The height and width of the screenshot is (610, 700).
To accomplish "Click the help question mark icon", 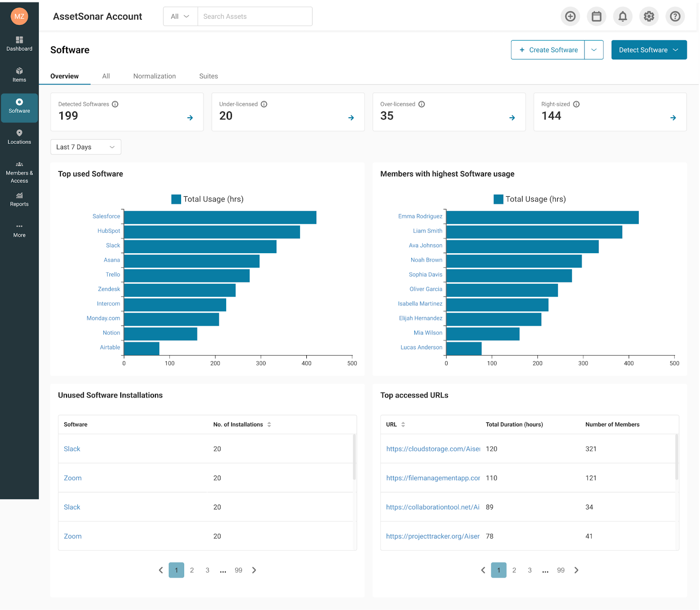I will (x=675, y=17).
